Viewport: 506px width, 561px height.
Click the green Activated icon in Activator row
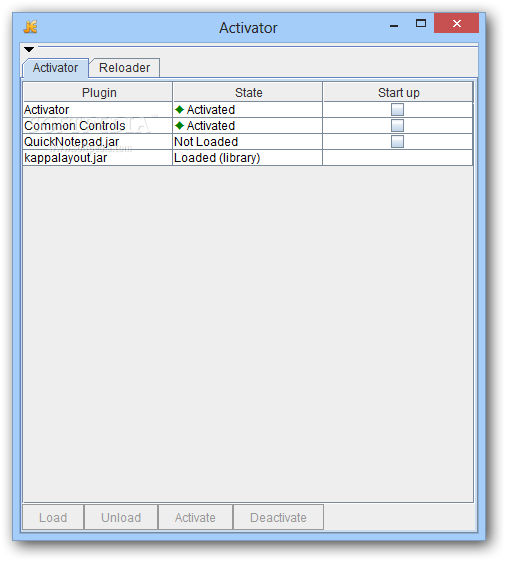coord(179,109)
